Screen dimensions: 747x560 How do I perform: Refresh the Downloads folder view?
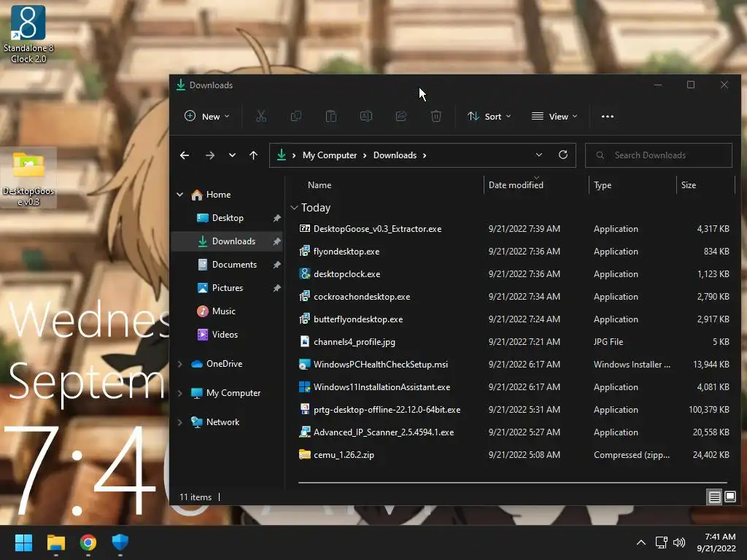pos(563,155)
